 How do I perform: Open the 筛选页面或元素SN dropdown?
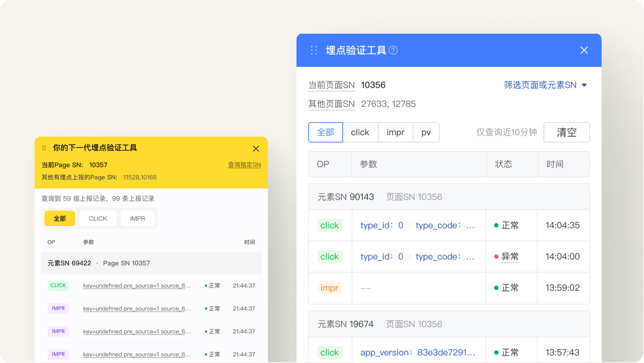pos(545,85)
